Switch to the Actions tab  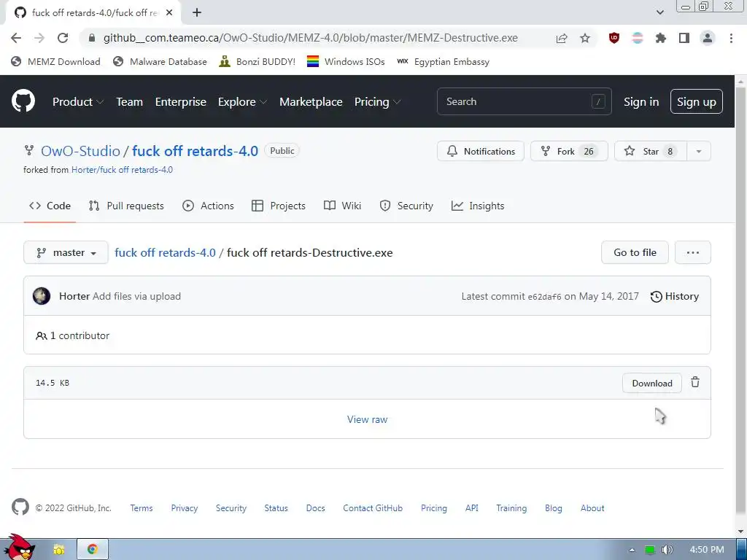pyautogui.click(x=208, y=206)
